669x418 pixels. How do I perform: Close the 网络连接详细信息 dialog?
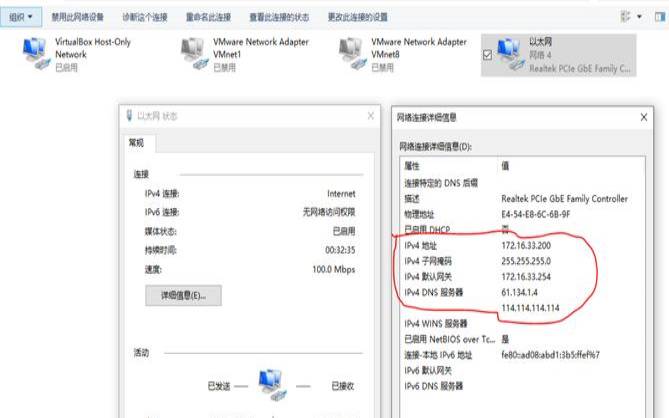pyautogui.click(x=644, y=116)
